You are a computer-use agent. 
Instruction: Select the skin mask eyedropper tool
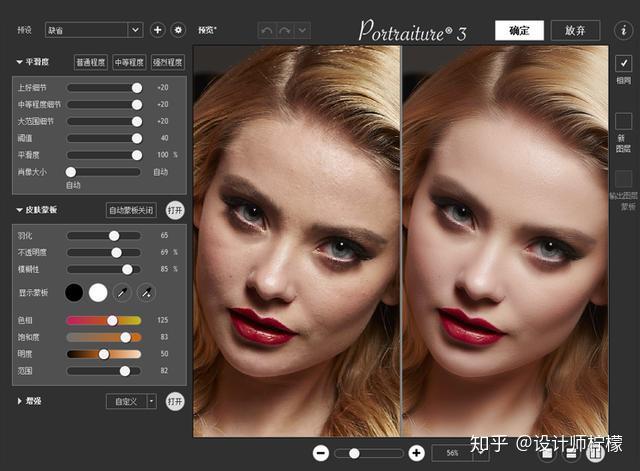click(123, 293)
